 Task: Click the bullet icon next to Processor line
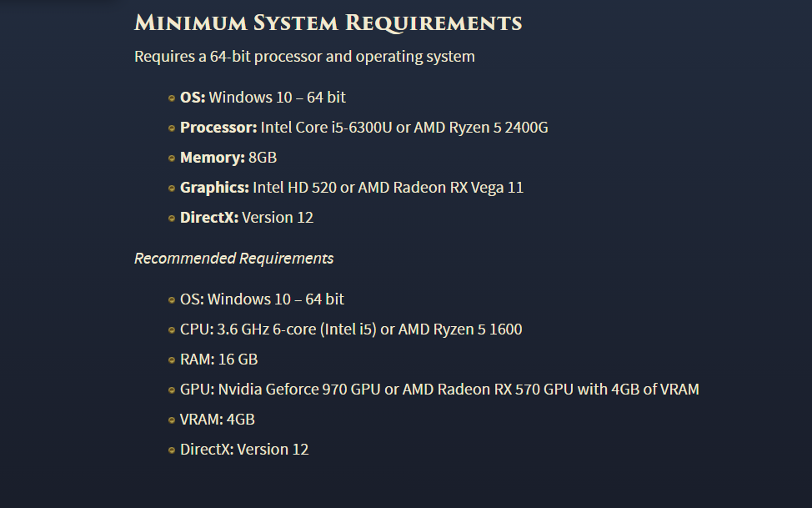coord(172,128)
